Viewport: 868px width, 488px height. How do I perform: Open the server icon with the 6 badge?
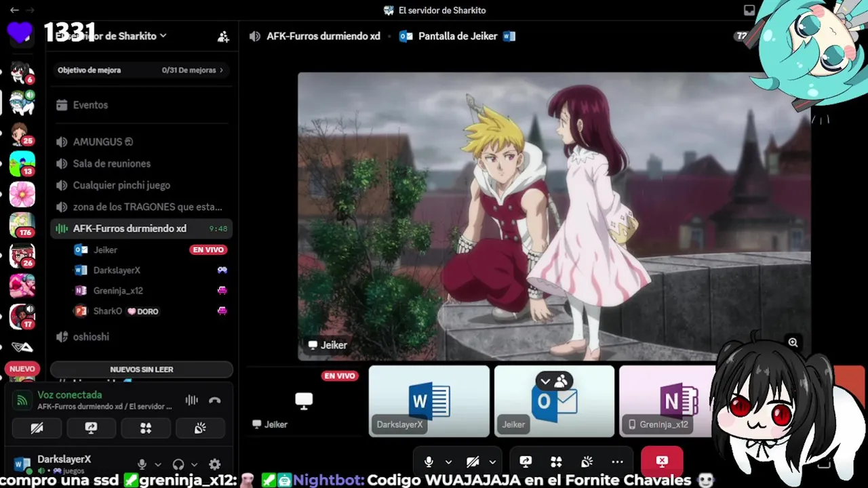coord(22,73)
